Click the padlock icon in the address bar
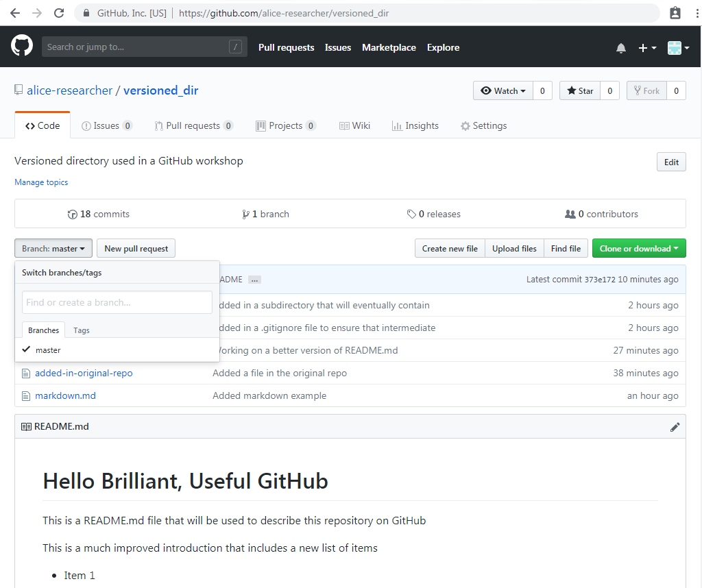The height and width of the screenshot is (588, 702). [86, 12]
